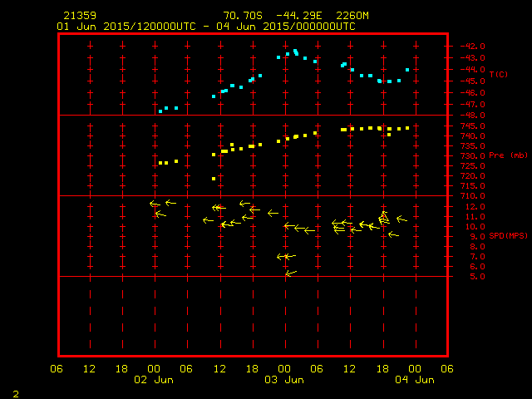Viewport: 532px width, 399px height.
Task: Click the 745.0 pressure tick value
Action: pos(473,126)
